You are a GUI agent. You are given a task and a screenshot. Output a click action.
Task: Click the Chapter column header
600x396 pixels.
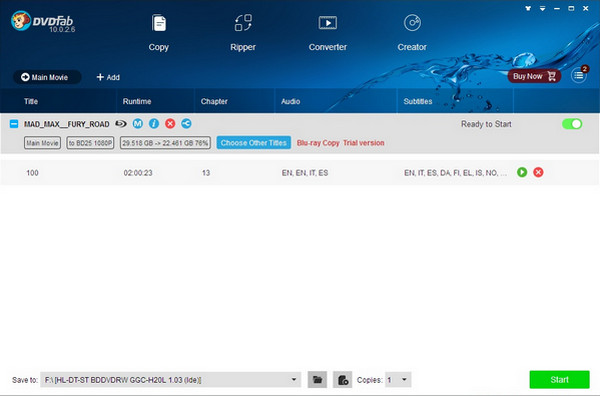[214, 101]
